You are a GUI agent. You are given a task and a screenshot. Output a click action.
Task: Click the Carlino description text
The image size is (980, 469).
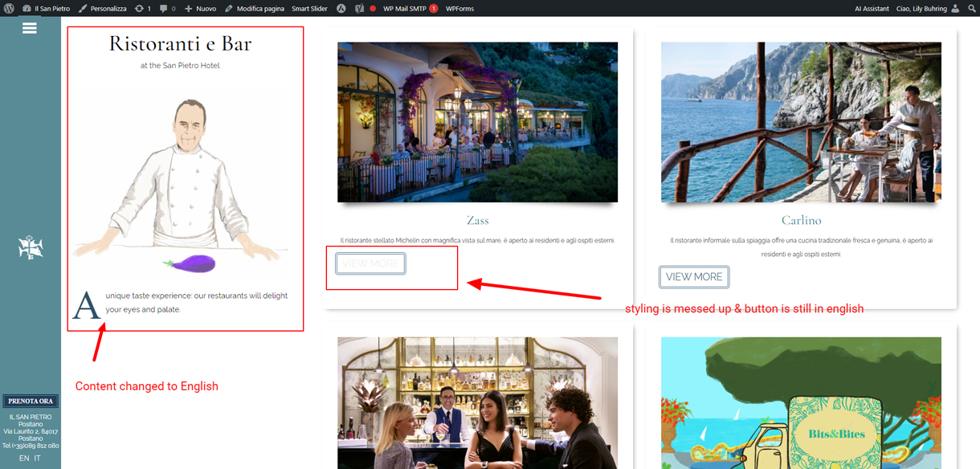[x=801, y=247]
